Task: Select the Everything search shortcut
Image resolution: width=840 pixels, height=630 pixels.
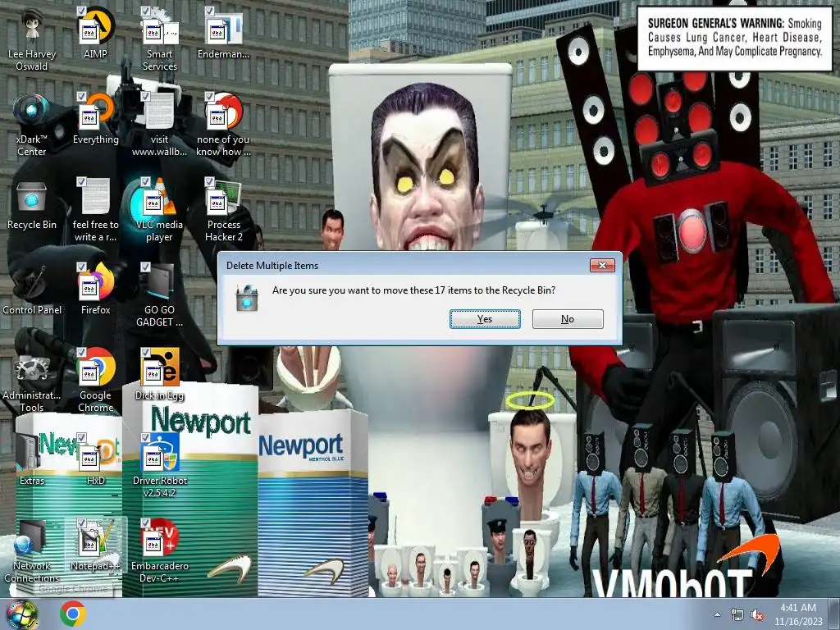Action: 95,119
